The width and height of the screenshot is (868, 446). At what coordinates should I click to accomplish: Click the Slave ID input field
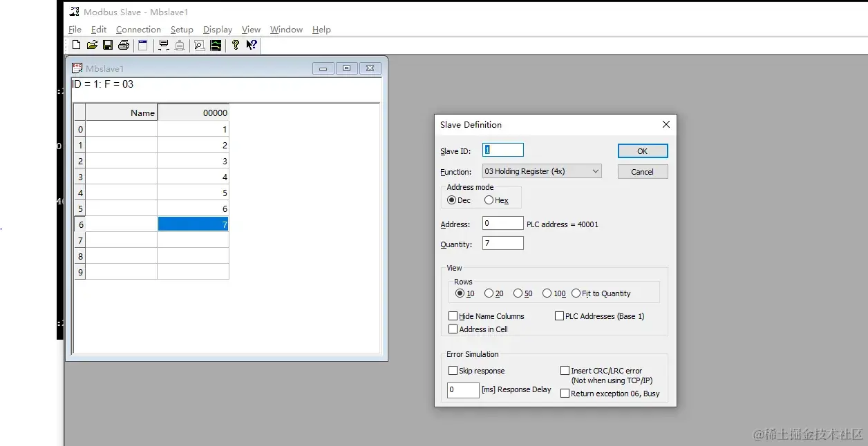click(503, 150)
